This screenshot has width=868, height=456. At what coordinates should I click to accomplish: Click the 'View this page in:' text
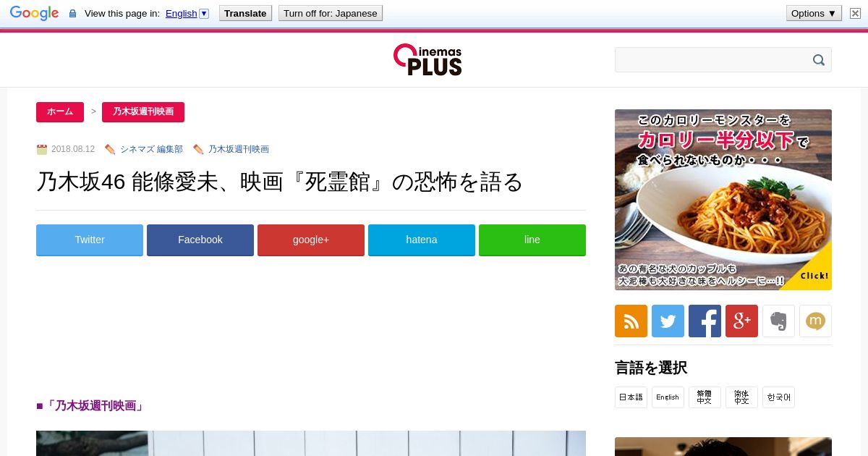[122, 13]
